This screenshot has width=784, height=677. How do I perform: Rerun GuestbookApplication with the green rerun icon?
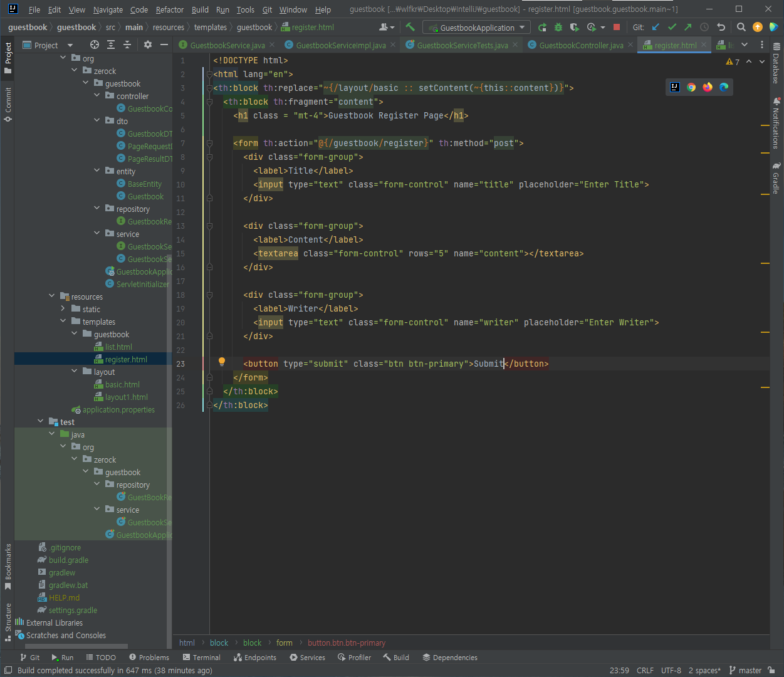[542, 27]
